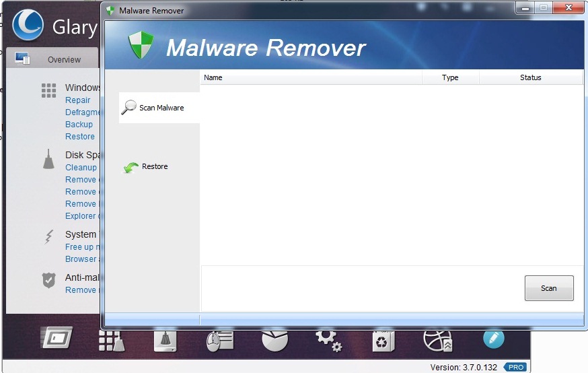Click the disk cleaner broom toolbar icon
This screenshot has height=373, width=588.
click(166, 341)
